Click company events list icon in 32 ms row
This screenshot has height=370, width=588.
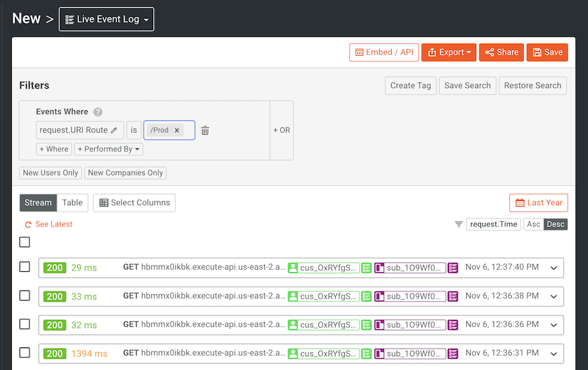(453, 325)
